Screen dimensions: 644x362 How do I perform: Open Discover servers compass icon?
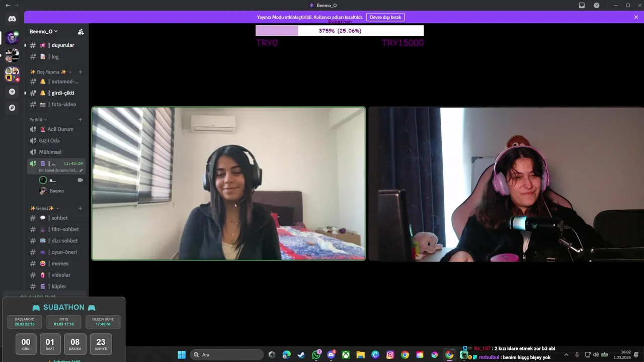tap(12, 108)
